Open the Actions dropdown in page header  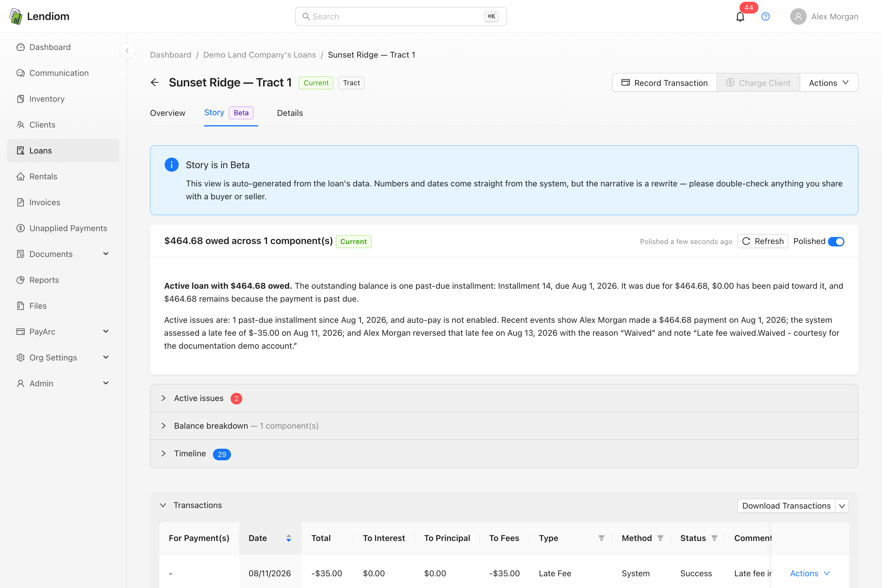829,83
